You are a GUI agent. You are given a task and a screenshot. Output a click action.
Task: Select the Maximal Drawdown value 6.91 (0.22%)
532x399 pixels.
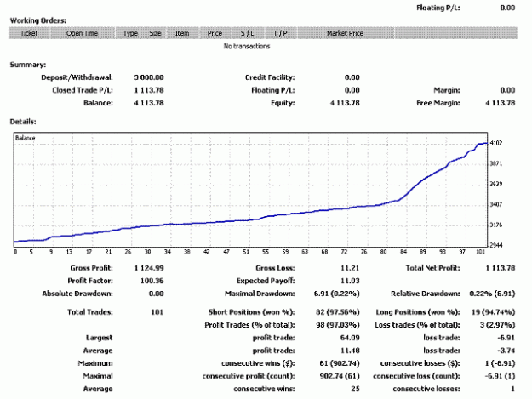[336, 294]
